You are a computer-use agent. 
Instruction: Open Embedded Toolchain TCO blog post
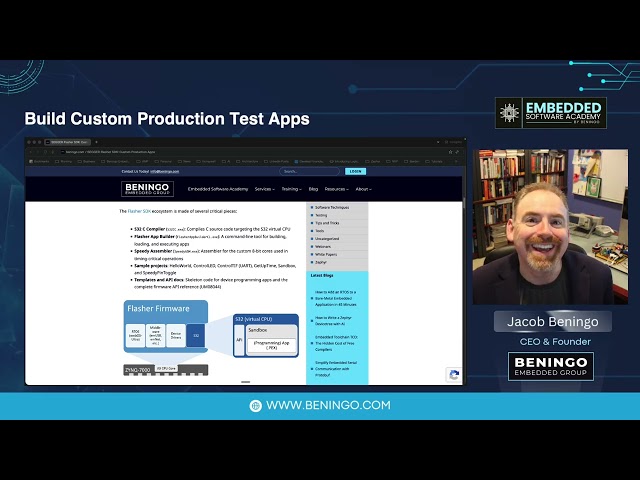click(336, 343)
